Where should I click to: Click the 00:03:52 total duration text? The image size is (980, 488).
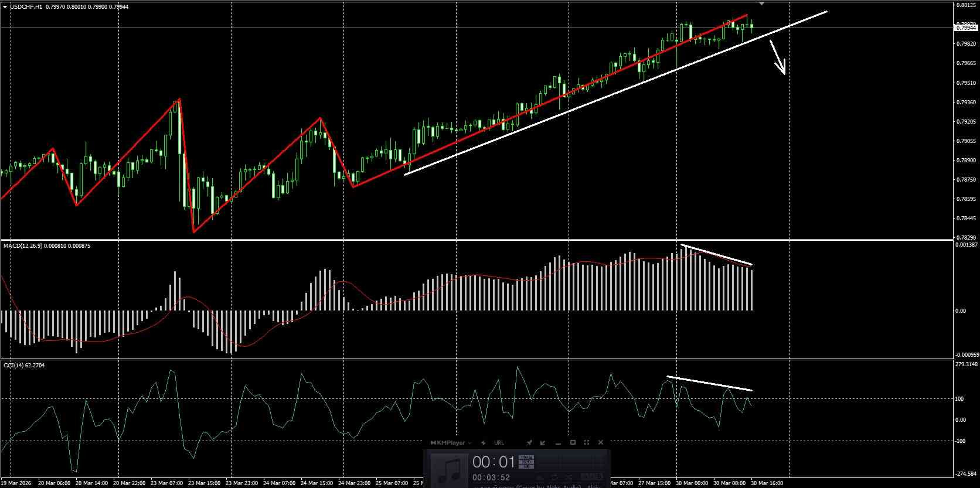tap(491, 477)
